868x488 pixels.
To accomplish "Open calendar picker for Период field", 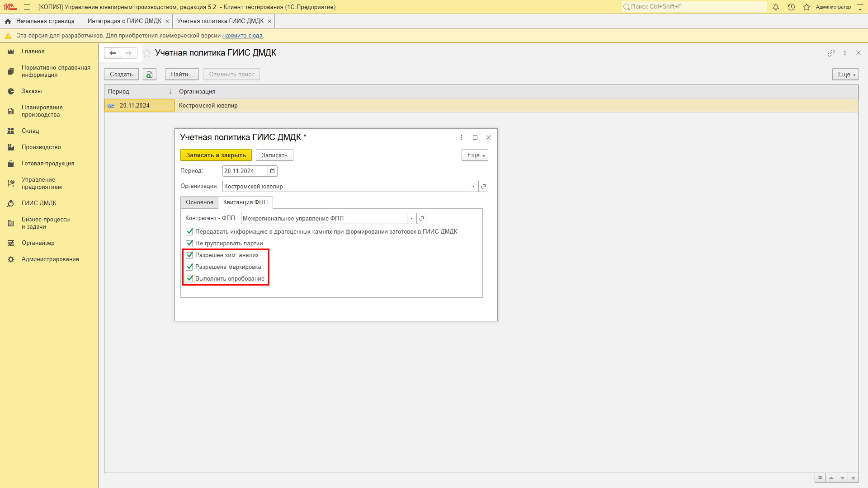I will pos(272,171).
